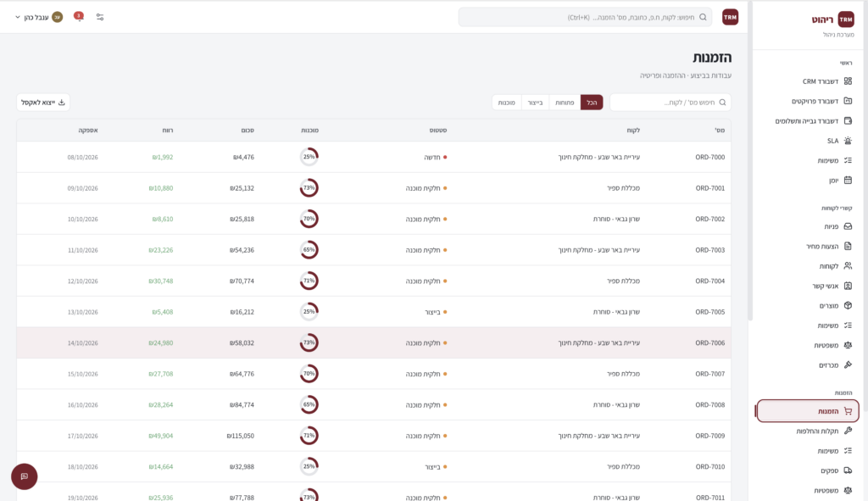This screenshot has width=868, height=501.
Task: Click the סטטוס column header
Action: (x=438, y=131)
